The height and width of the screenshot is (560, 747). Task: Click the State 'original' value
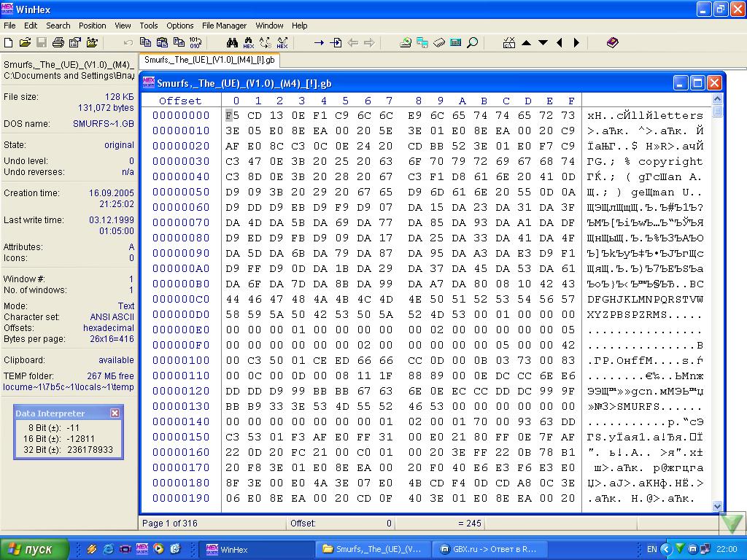point(119,145)
